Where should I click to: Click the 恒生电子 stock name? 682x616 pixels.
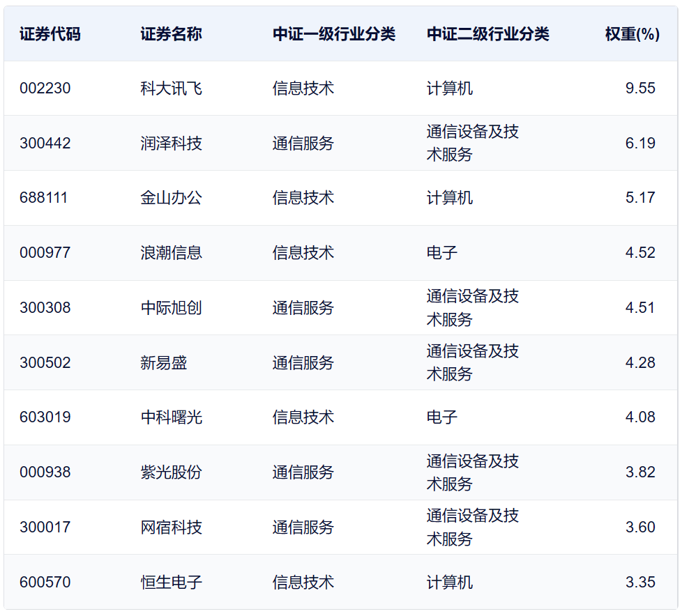tap(171, 582)
